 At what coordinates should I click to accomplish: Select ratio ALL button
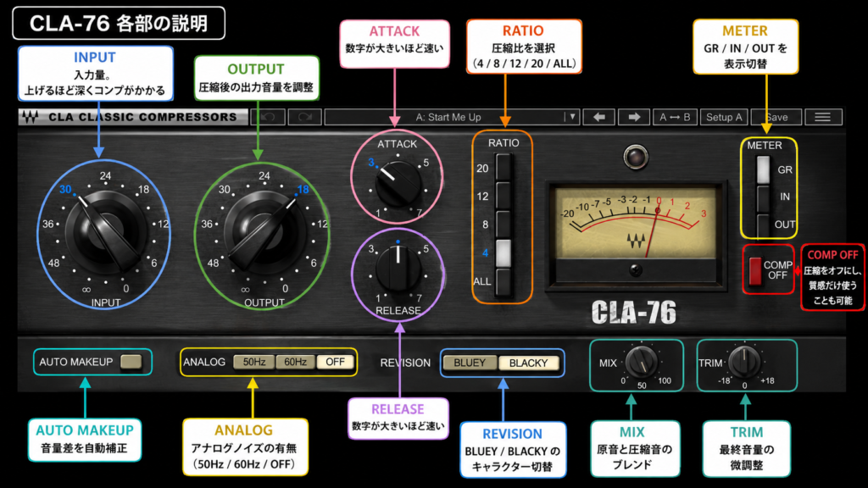[504, 281]
